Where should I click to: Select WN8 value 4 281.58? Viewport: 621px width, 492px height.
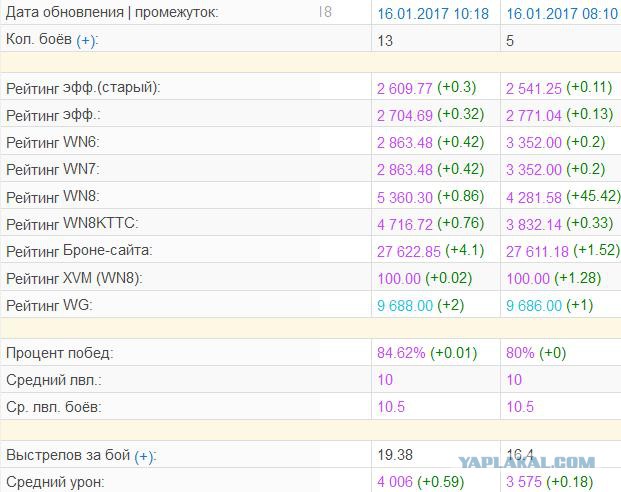click(534, 197)
